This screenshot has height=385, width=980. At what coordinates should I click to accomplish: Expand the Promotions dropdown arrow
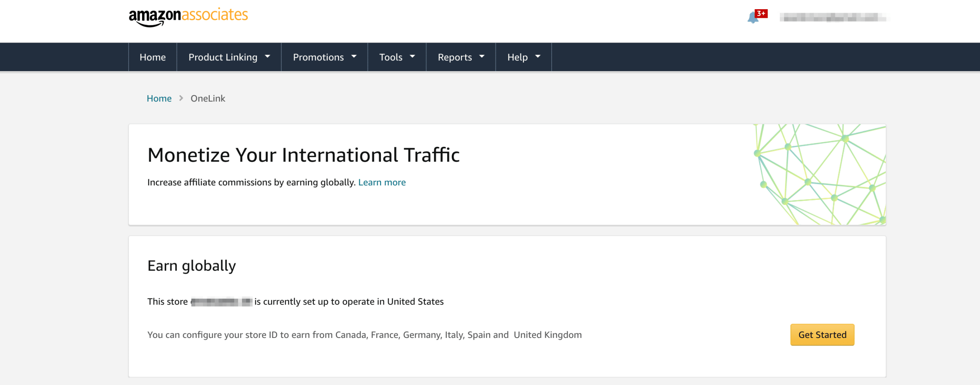(x=354, y=57)
